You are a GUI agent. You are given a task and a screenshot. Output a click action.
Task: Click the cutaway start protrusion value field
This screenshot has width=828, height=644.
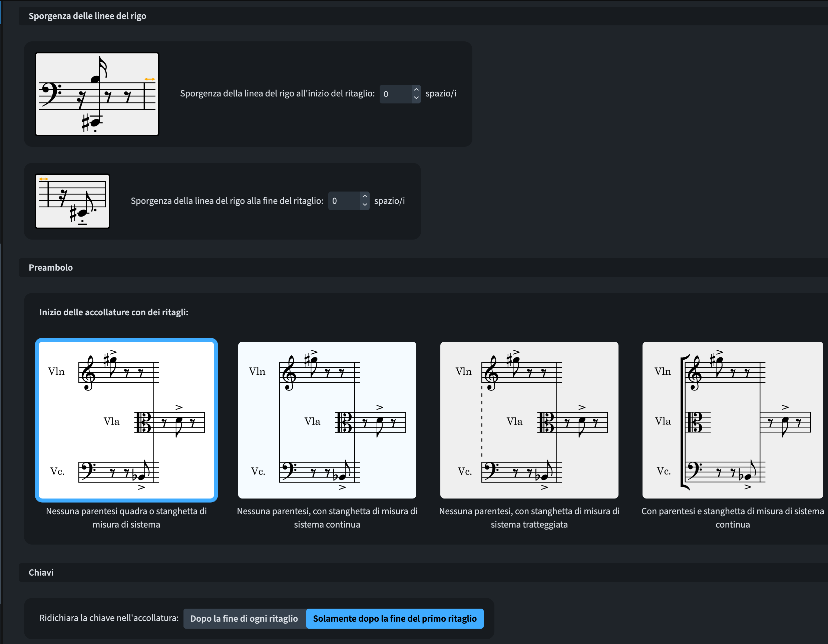395,94
